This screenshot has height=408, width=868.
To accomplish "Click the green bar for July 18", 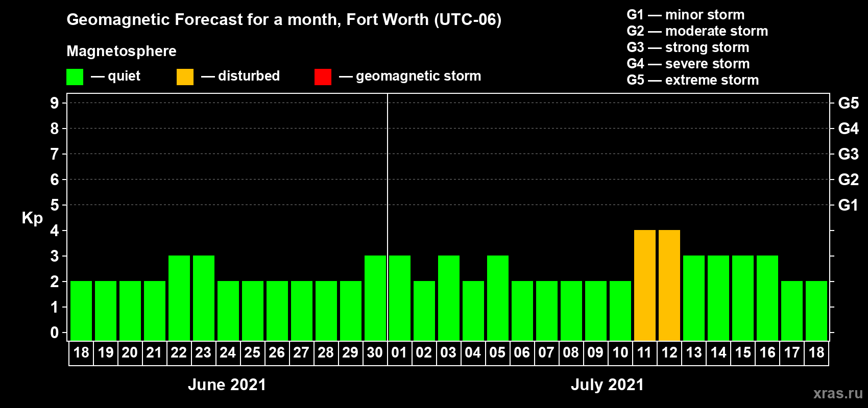I will click(816, 311).
